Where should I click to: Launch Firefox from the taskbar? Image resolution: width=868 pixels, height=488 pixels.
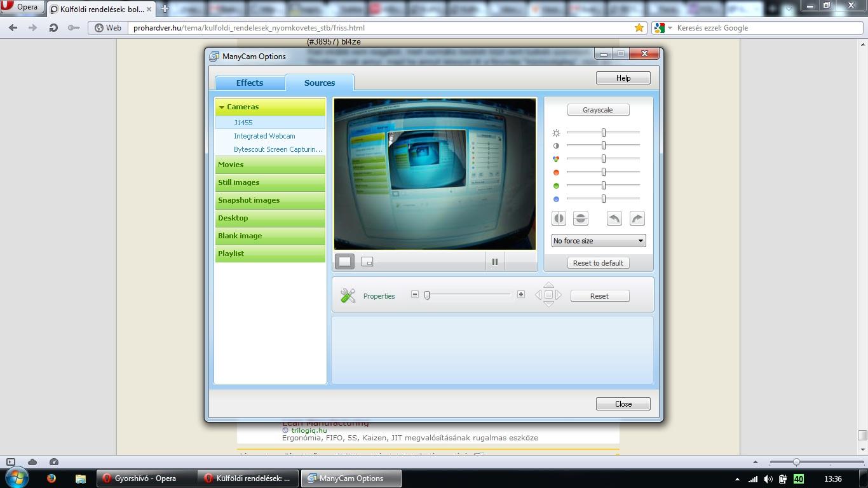pos(51,478)
